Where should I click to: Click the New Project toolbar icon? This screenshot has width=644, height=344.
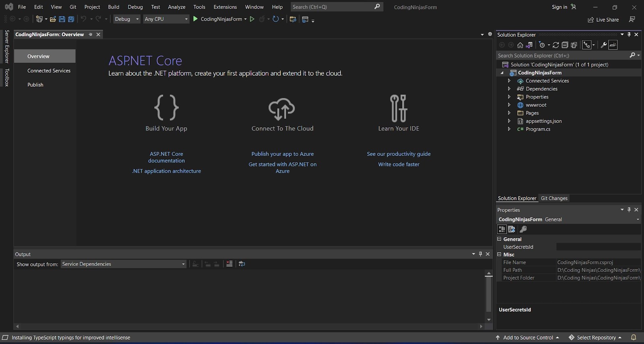click(x=39, y=19)
